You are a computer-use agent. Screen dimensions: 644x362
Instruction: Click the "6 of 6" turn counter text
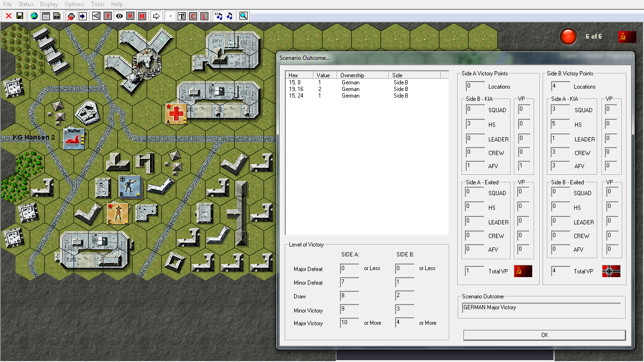(594, 36)
